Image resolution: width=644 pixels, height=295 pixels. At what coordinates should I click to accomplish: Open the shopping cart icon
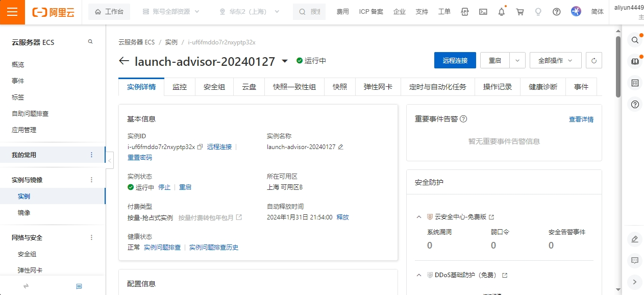pos(520,12)
